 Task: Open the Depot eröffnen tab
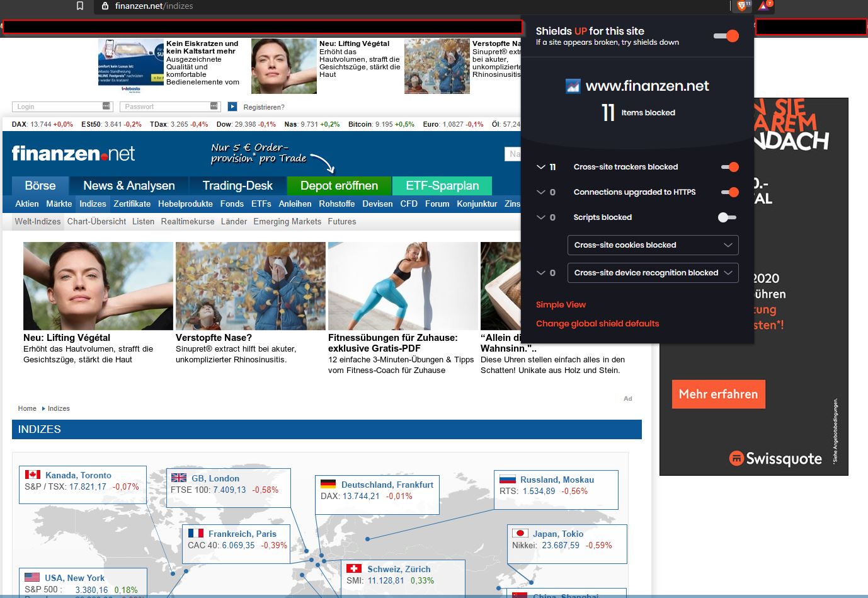[x=339, y=186]
